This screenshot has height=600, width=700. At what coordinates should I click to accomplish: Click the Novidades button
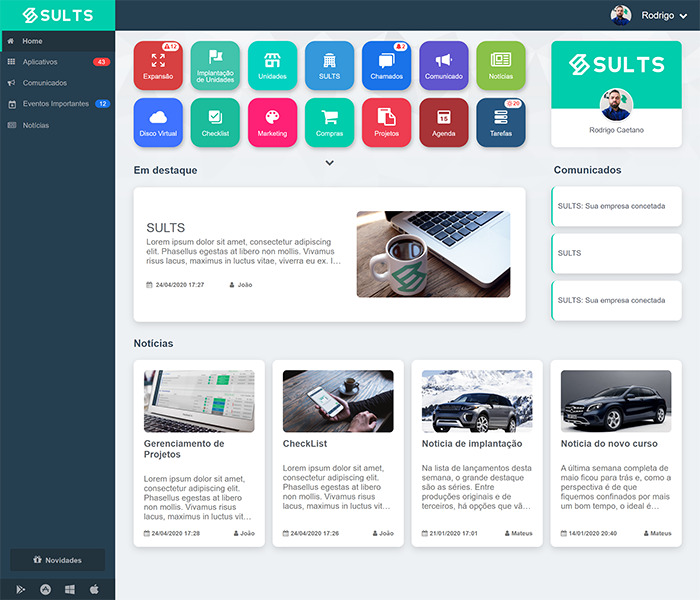click(58, 560)
